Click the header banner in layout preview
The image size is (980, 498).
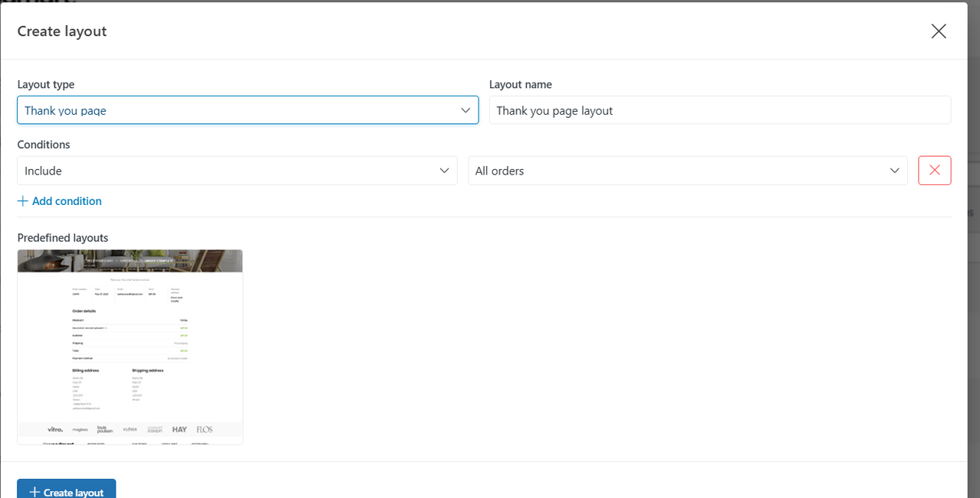tap(130, 261)
